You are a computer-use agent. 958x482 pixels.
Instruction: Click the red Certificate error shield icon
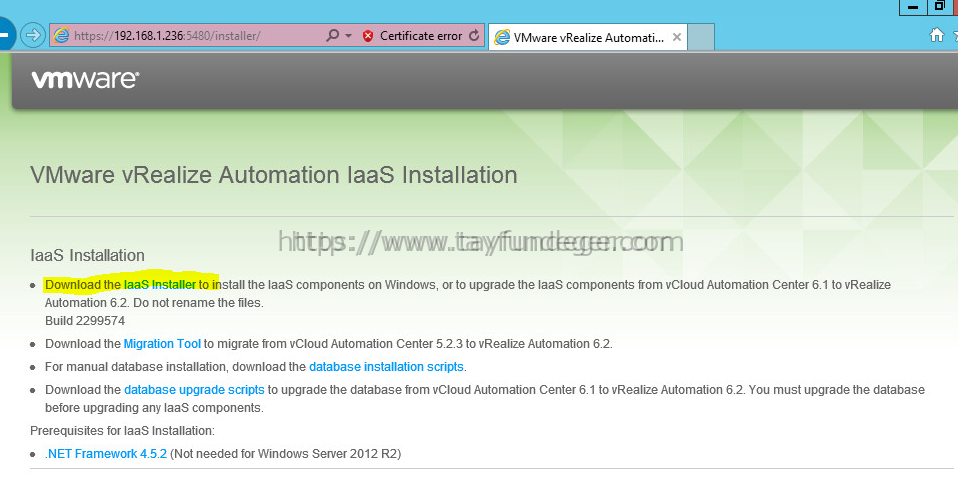(x=368, y=36)
